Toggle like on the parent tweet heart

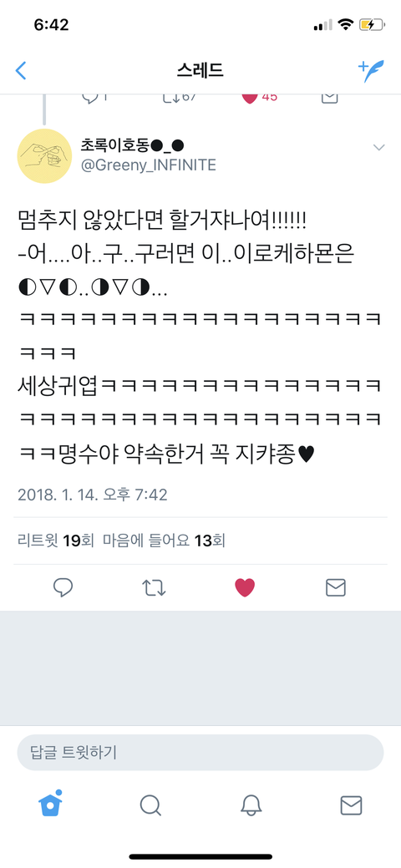point(250,98)
